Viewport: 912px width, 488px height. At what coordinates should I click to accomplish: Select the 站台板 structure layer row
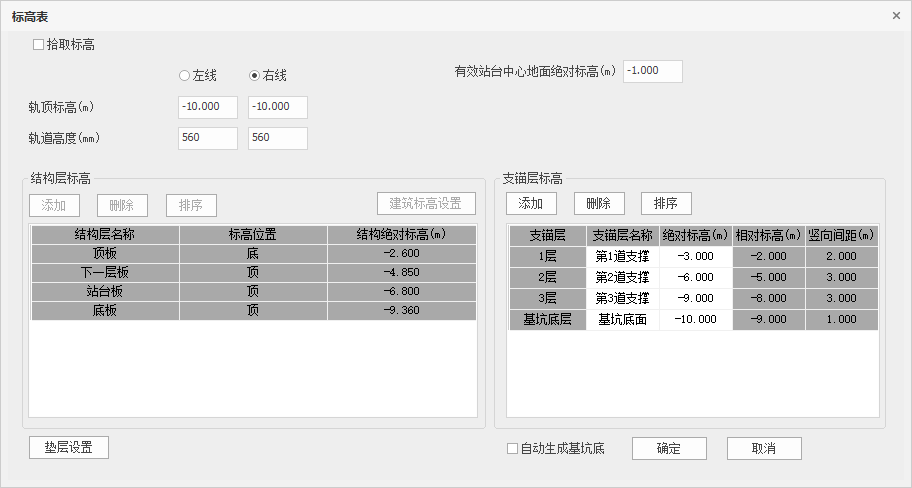pyautogui.click(x=104, y=292)
